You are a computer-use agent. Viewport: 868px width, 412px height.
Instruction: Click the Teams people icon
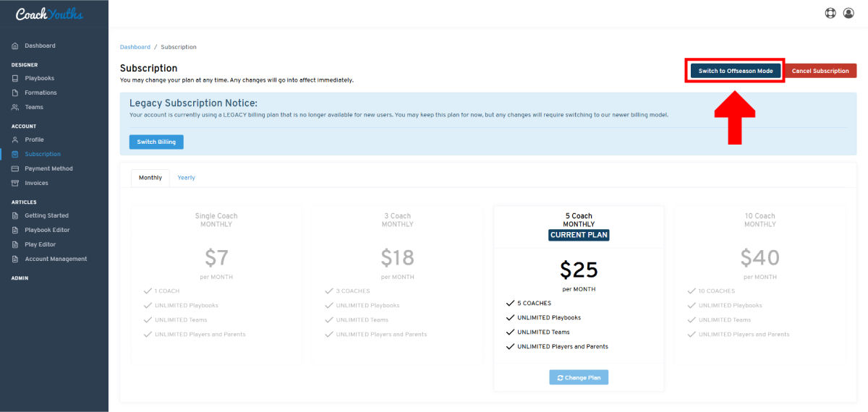point(15,107)
